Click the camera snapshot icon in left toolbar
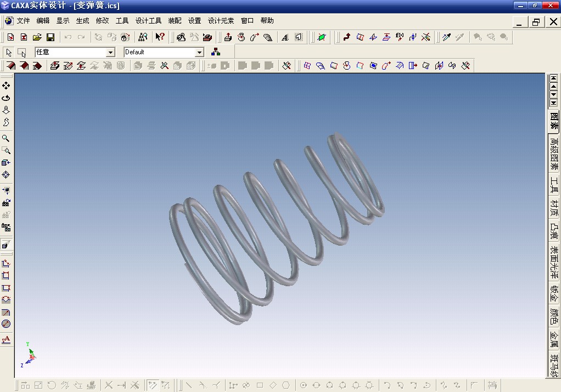Screen dimensions: 561x392 pyautogui.click(x=6, y=203)
